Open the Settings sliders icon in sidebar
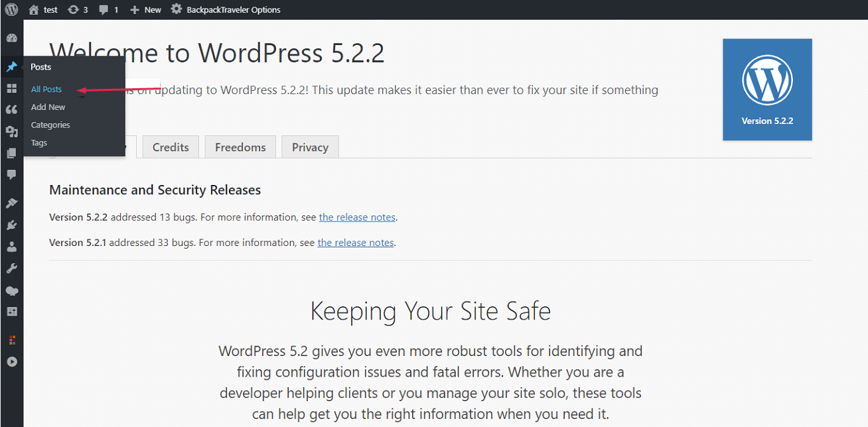The image size is (868, 427). click(11, 312)
